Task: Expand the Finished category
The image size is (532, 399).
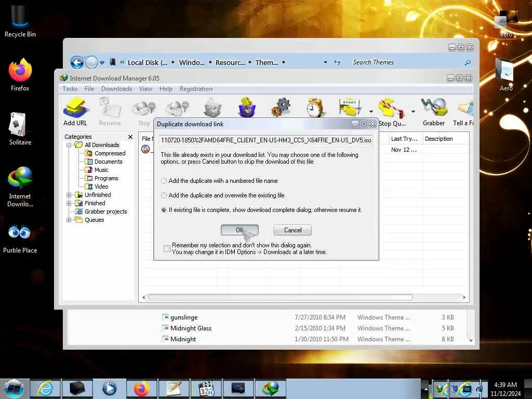Action: 69,203
